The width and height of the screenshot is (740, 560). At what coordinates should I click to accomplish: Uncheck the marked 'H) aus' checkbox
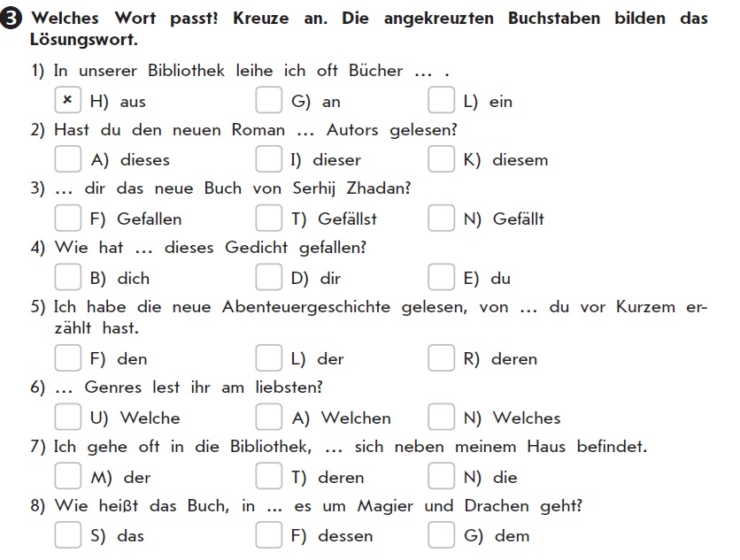point(67,101)
